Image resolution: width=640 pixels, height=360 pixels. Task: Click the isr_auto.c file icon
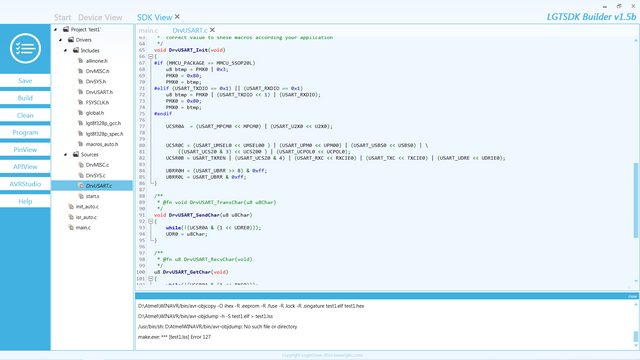pyautogui.click(x=71, y=217)
